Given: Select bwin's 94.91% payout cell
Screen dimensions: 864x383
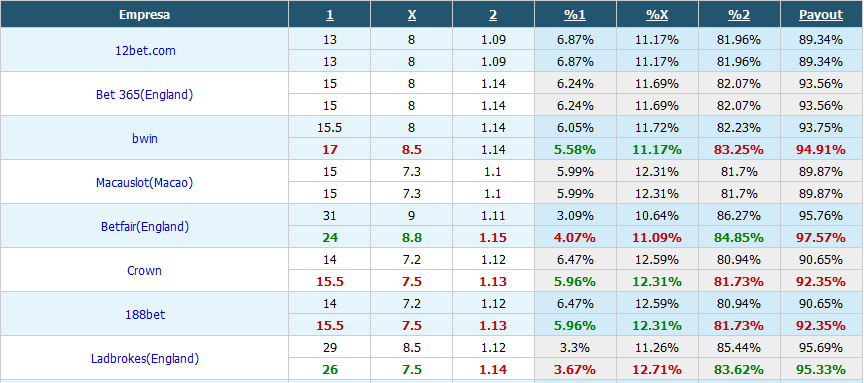Looking at the screenshot, I should tap(821, 149).
